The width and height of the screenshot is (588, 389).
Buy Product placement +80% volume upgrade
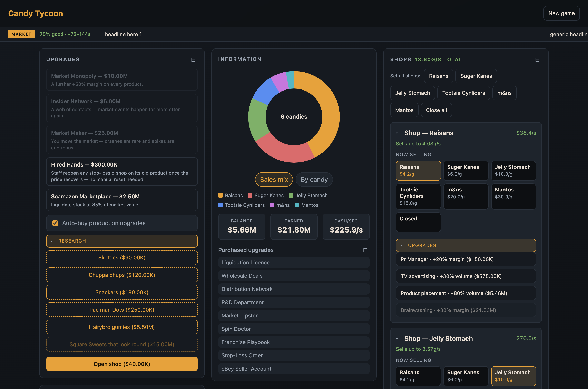click(466, 293)
